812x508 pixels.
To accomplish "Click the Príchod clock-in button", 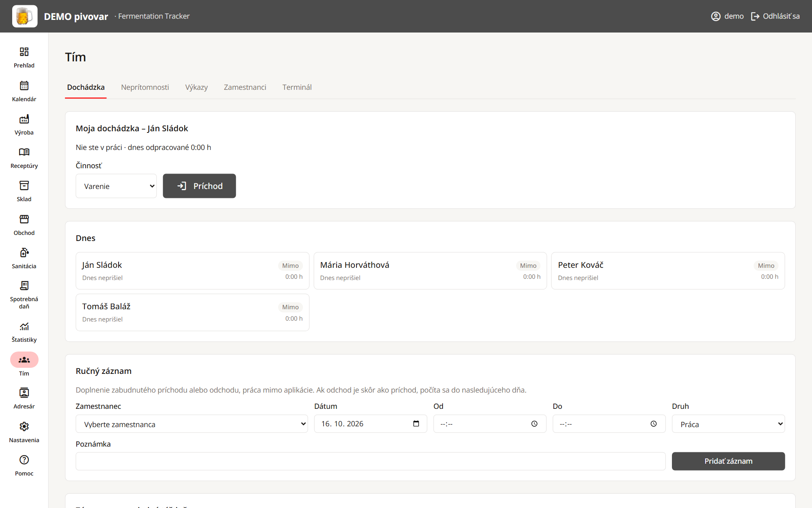I will coord(199,186).
